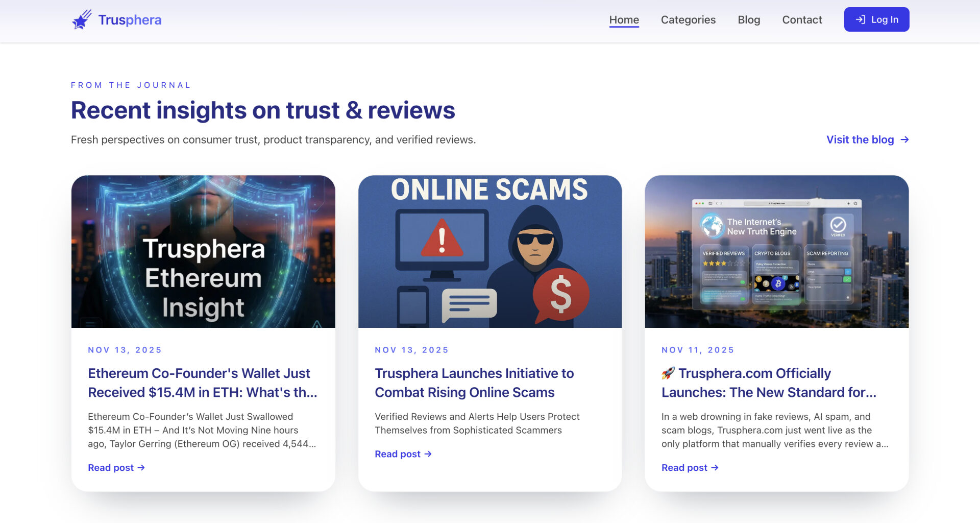Click the Trusphera star logo icon
This screenshot has width=980, height=523.
[82, 19]
